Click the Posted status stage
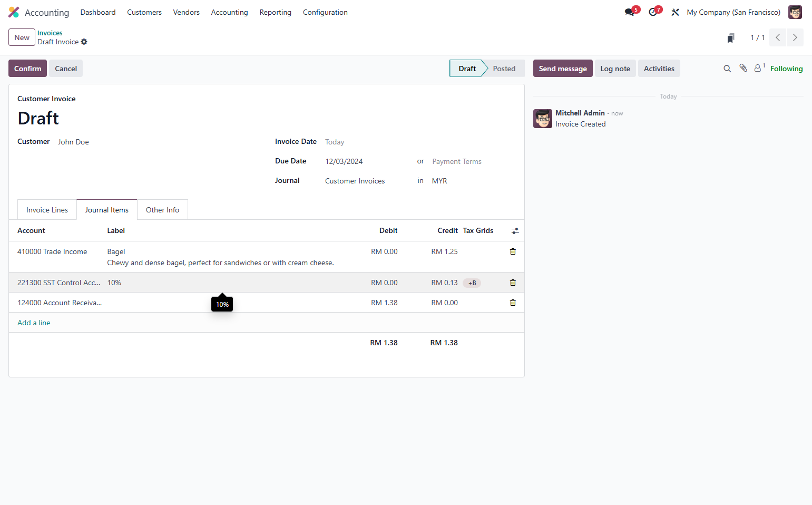The width and height of the screenshot is (812, 505). 504,69
